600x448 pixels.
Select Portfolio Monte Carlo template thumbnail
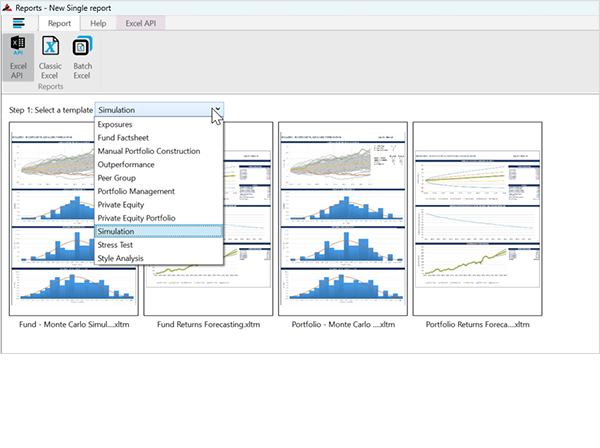click(341, 220)
